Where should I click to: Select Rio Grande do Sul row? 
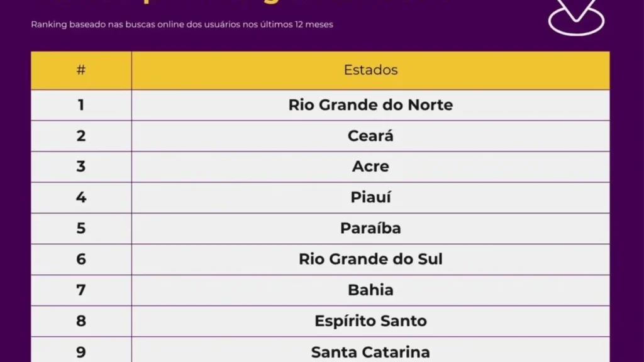(x=320, y=260)
